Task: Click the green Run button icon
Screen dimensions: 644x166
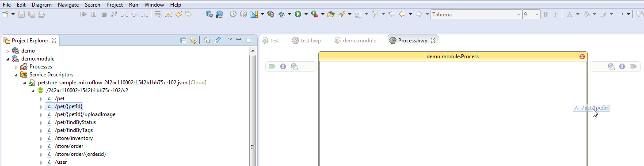Action: pyautogui.click(x=298, y=14)
